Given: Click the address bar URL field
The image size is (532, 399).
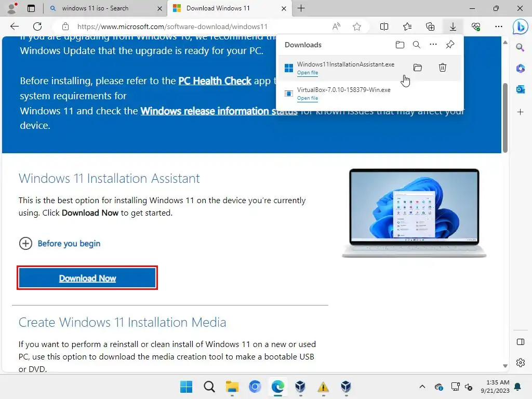Looking at the screenshot, I should pyautogui.click(x=172, y=26).
